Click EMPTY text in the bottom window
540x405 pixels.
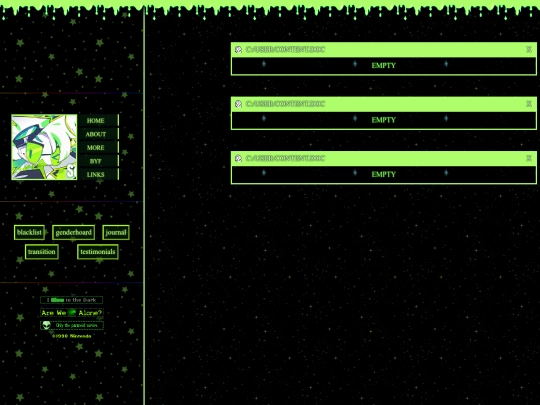[384, 174]
